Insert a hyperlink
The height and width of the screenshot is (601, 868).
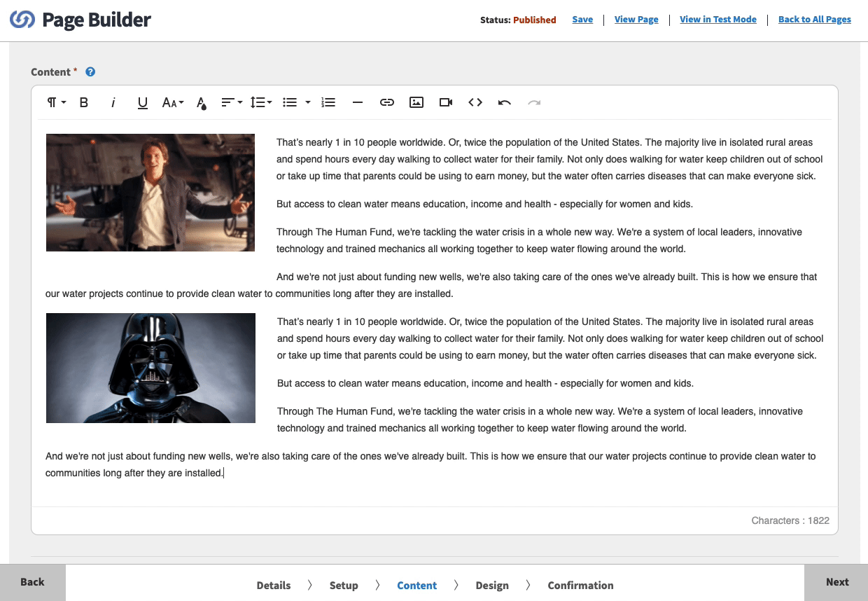[x=387, y=102]
